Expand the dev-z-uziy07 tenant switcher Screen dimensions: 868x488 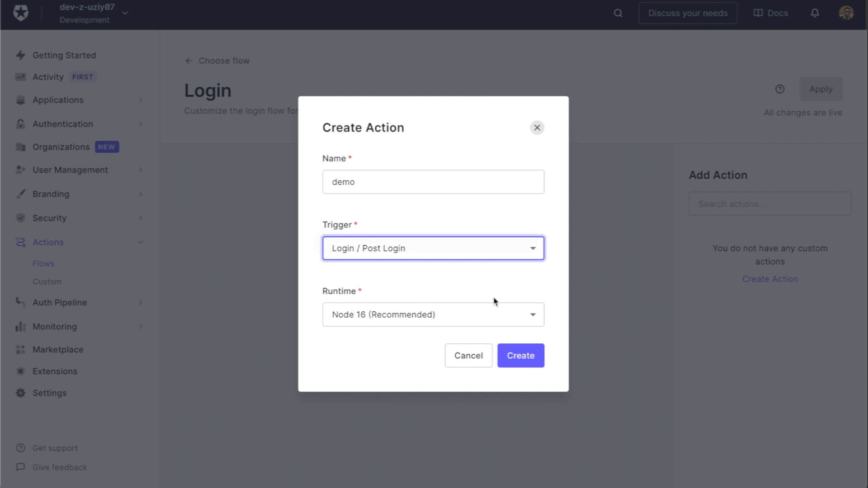[x=125, y=13]
